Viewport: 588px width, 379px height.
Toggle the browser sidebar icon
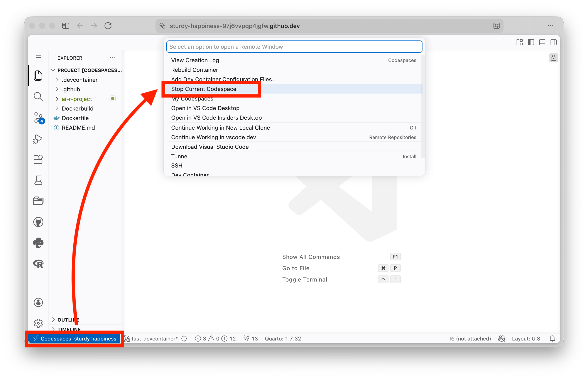tap(66, 26)
